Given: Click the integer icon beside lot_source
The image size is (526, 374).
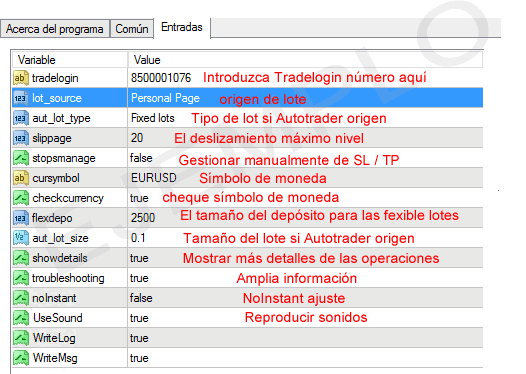Looking at the screenshot, I should [x=21, y=98].
